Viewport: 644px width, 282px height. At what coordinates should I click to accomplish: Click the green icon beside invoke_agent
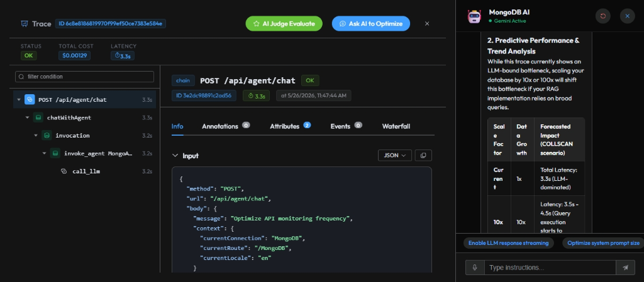pyautogui.click(x=55, y=154)
